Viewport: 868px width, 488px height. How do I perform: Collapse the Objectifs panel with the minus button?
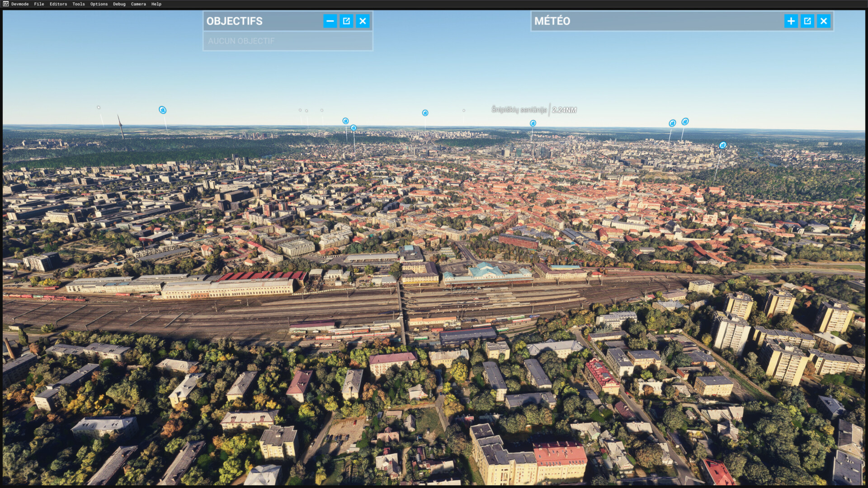(x=330, y=21)
